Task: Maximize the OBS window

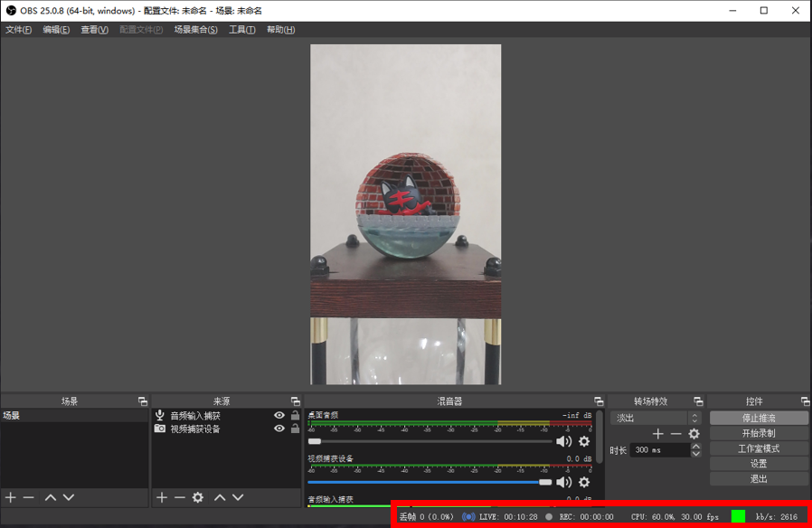Action: coord(764,10)
